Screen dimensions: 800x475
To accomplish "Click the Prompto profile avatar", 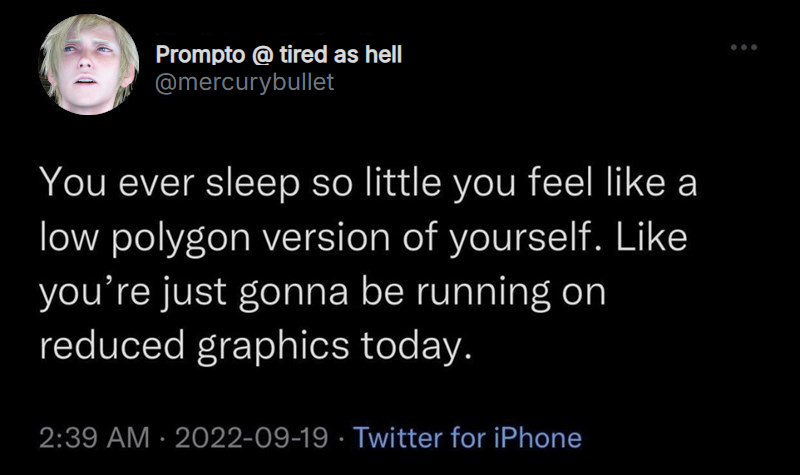I will tap(89, 65).
